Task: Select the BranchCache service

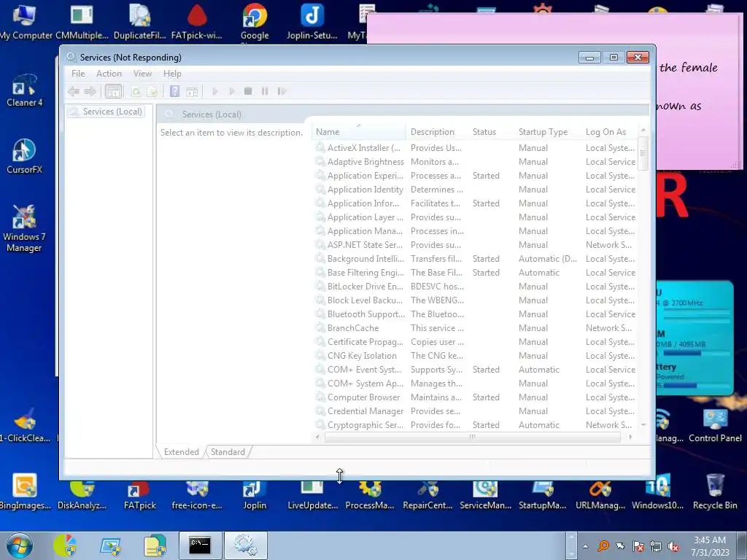Action: pyautogui.click(x=475, y=328)
